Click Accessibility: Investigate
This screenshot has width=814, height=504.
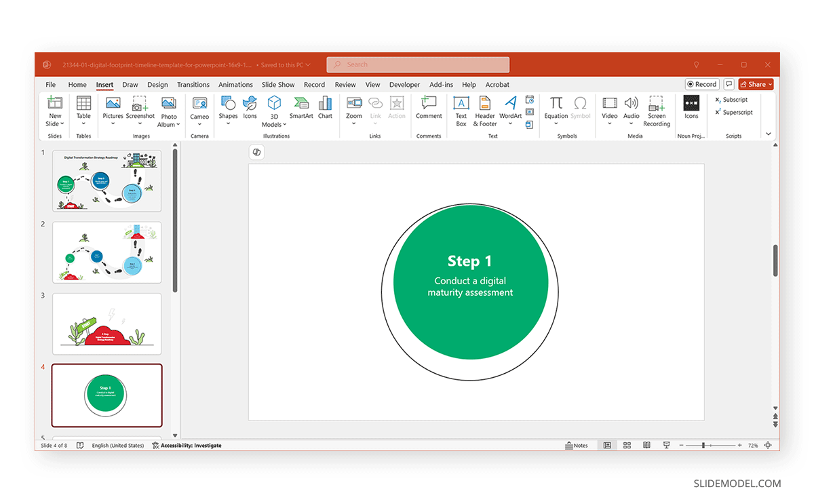pyautogui.click(x=187, y=446)
